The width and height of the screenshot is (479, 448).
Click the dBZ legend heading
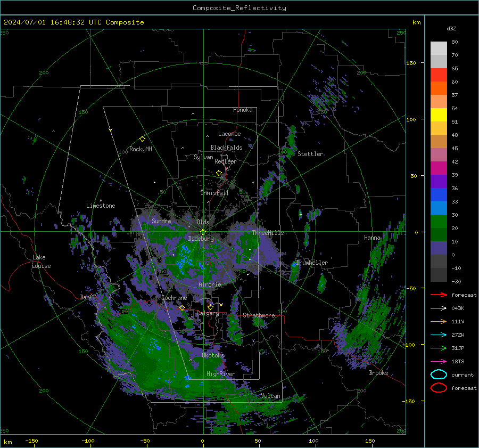[x=451, y=29]
